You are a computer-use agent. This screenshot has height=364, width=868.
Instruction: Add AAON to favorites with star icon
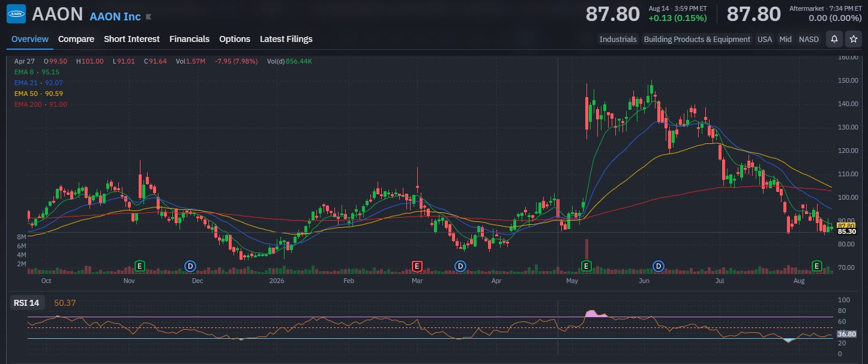(853, 39)
